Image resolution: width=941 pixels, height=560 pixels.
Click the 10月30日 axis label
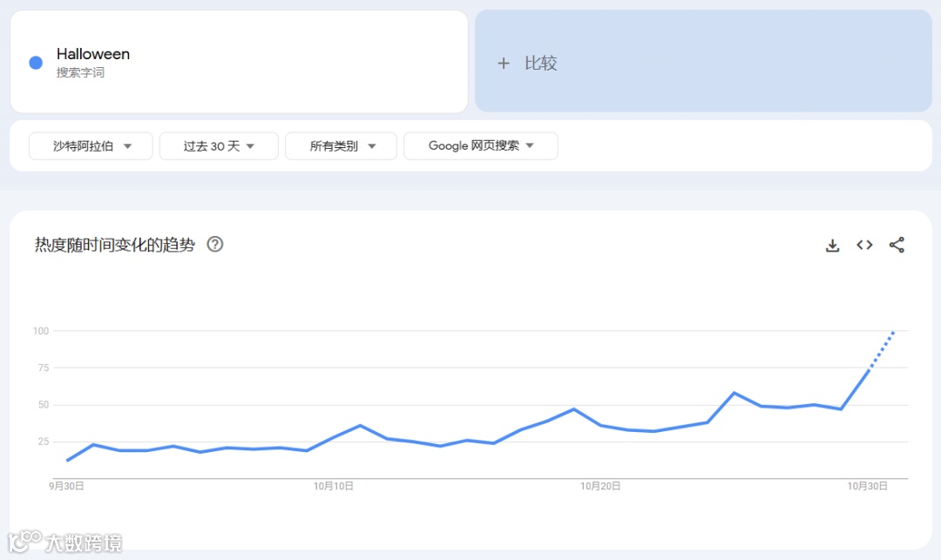click(x=868, y=486)
